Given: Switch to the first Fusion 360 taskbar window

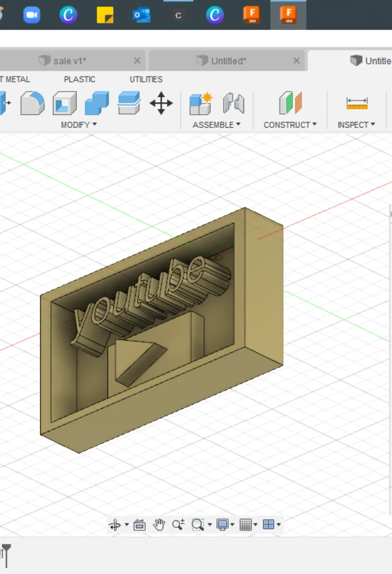Looking at the screenshot, I should 252,15.
